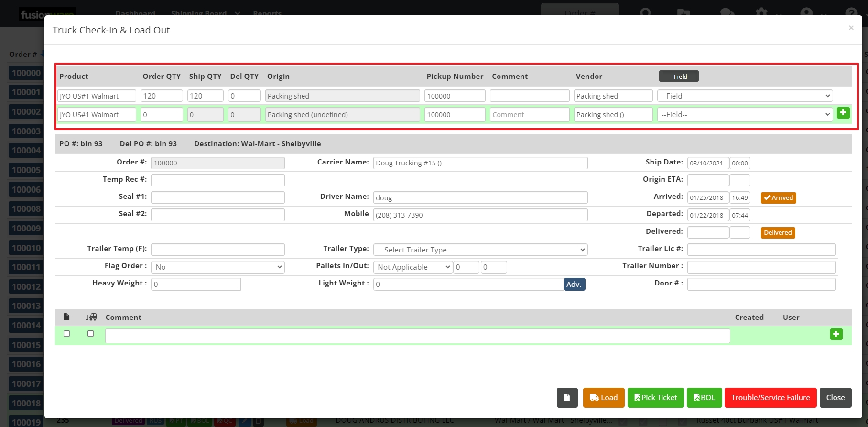Focus the Carrier Name field
Image resolution: width=868 pixels, height=427 pixels.
pyautogui.click(x=480, y=163)
